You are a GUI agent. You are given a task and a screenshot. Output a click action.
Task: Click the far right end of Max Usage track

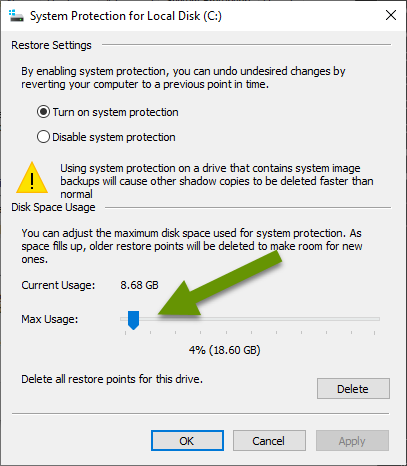point(377,319)
